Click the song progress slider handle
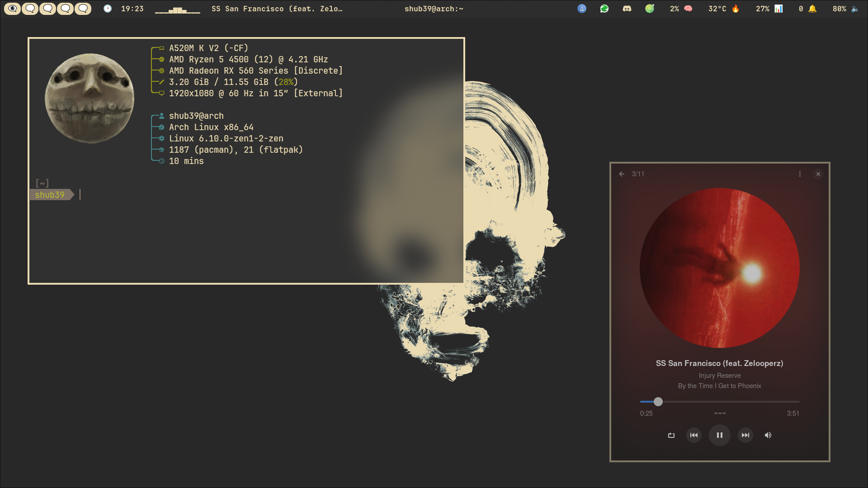Image resolution: width=868 pixels, height=488 pixels. pyautogui.click(x=658, y=402)
